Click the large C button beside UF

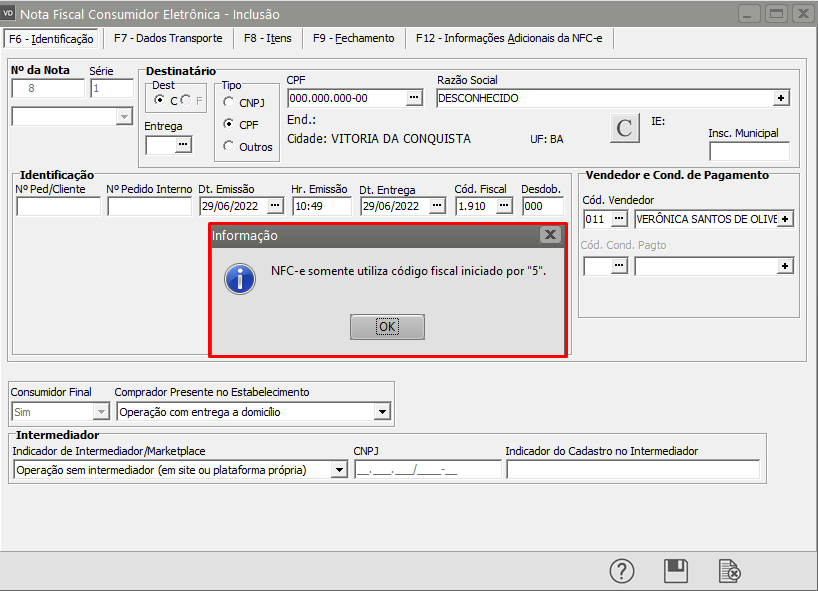click(625, 128)
